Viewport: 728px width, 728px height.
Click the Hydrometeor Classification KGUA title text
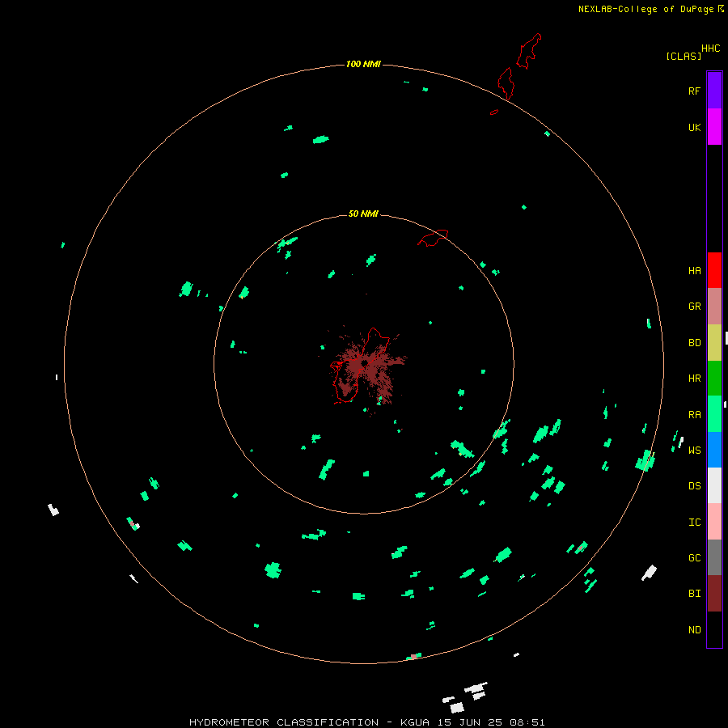pyautogui.click(x=366, y=722)
